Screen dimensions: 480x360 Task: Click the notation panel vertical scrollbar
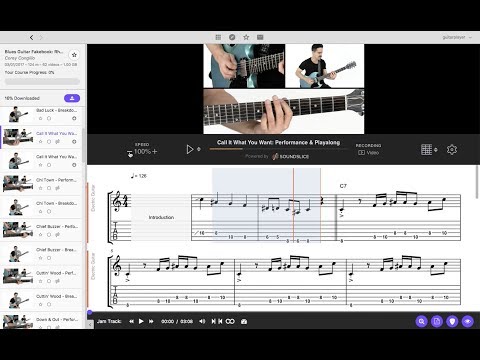point(477,183)
